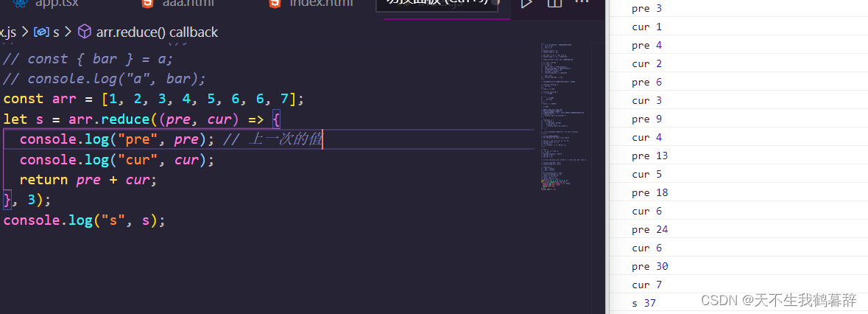Click the '// const { bar } = a;' comment
Image resolution: width=868 pixels, height=314 pixels.
(x=88, y=59)
